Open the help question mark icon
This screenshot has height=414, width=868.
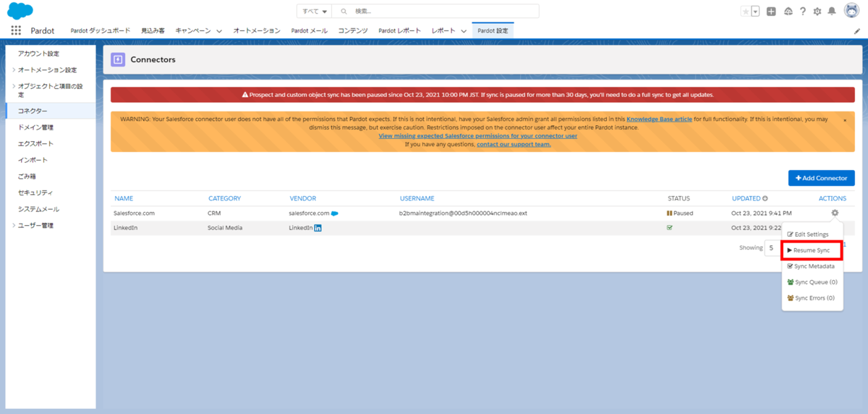point(803,11)
